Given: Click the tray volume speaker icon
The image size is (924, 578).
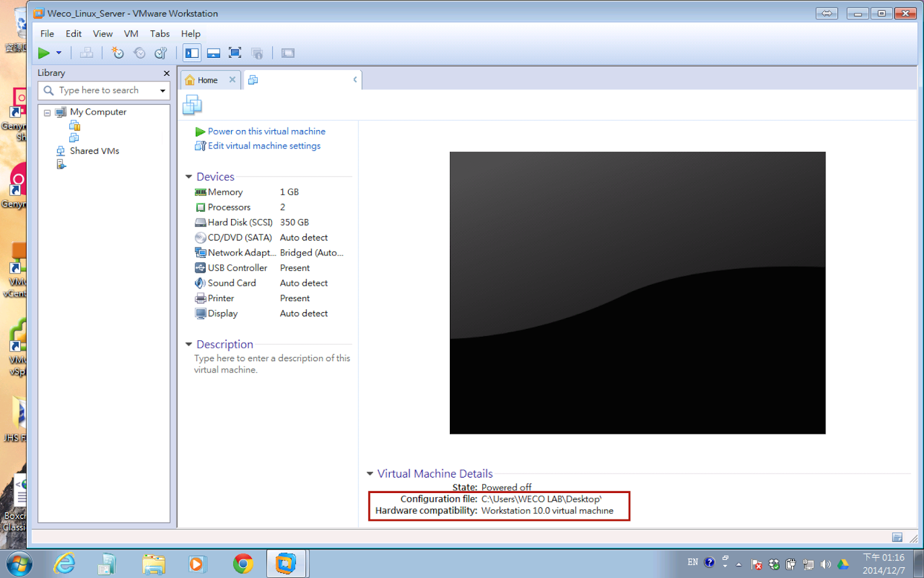Looking at the screenshot, I should 826,564.
